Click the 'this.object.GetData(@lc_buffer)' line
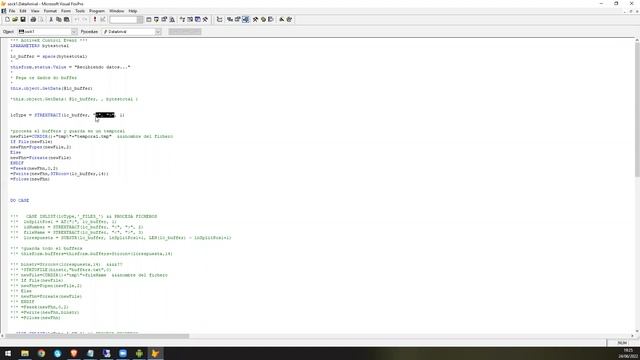 tap(51, 88)
